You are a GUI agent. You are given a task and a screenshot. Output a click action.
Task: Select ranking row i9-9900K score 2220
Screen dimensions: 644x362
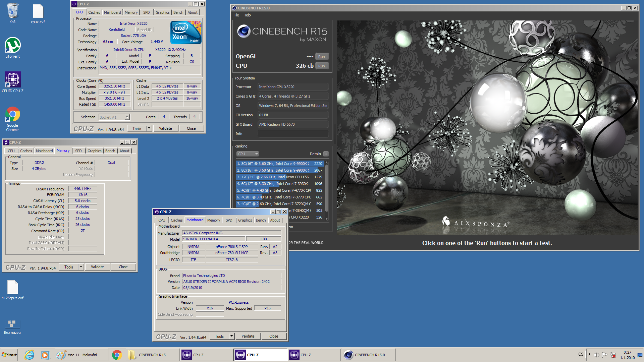280,164
